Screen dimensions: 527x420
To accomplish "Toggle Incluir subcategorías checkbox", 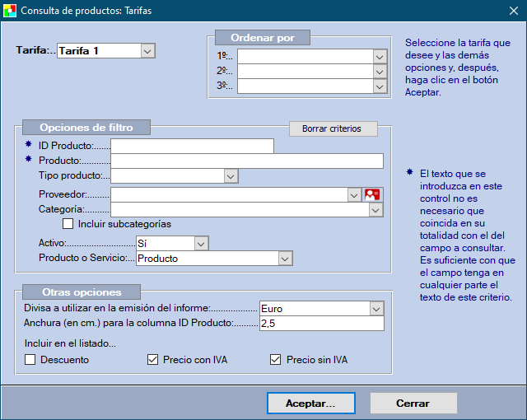I will 68,224.
